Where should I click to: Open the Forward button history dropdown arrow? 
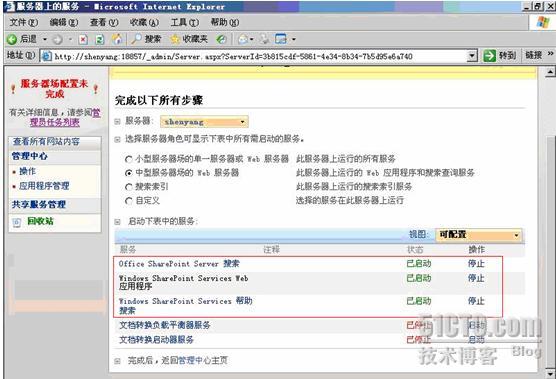(70, 39)
